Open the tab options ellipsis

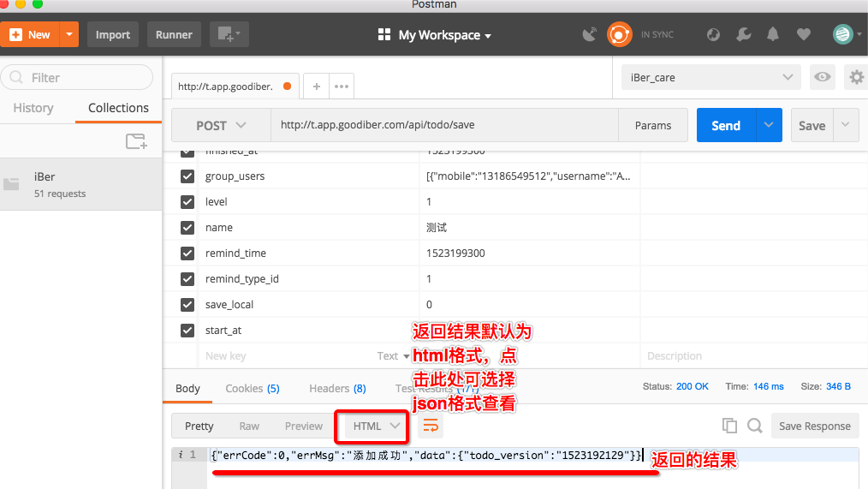click(342, 86)
